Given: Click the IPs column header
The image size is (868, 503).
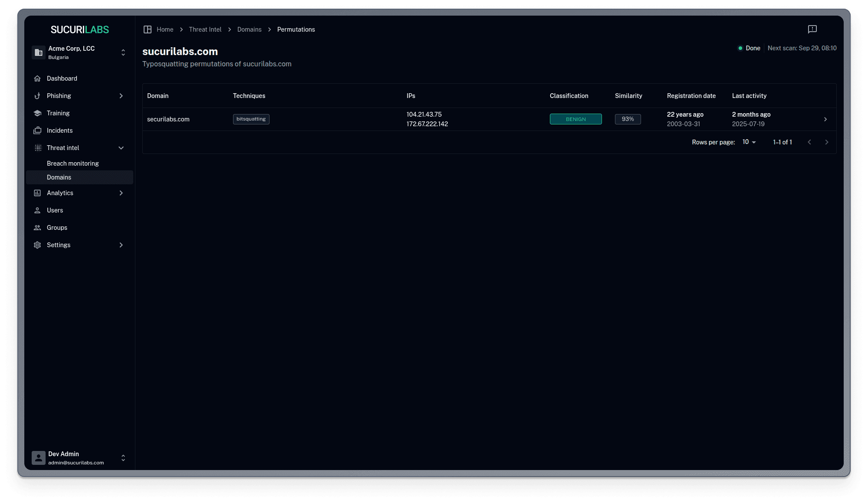Looking at the screenshot, I should click(411, 96).
